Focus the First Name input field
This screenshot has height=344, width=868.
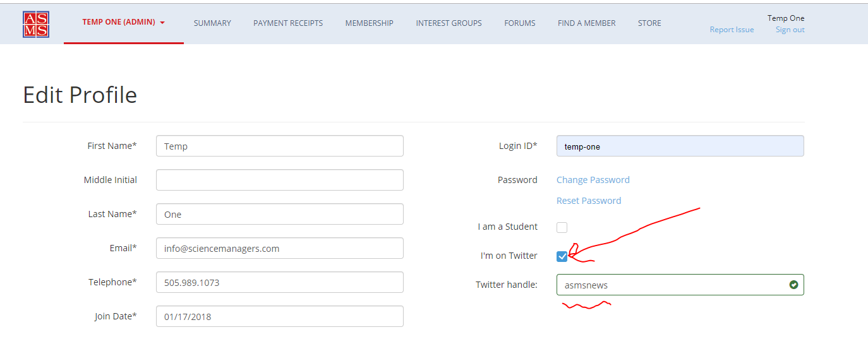click(x=280, y=146)
